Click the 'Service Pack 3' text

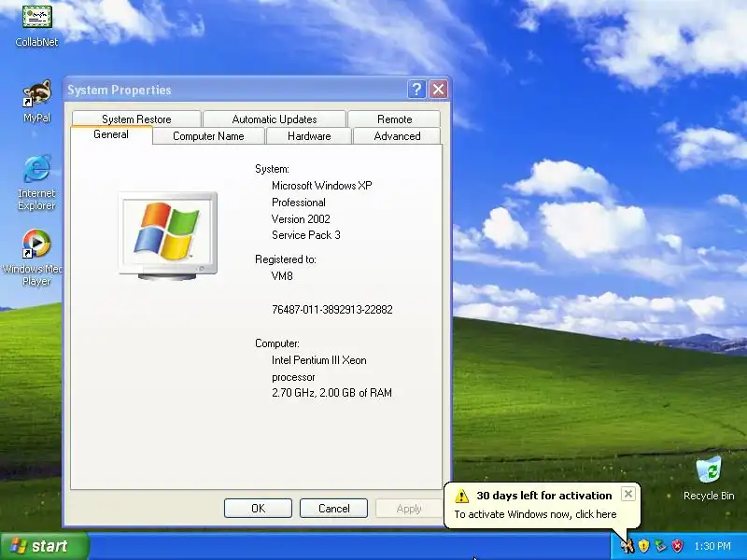pos(306,235)
